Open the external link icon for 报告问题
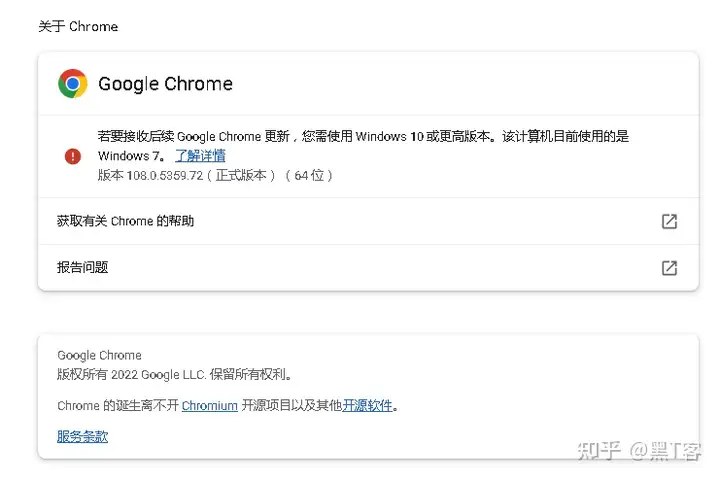Viewport: 720px width, 480px height. coord(669,268)
